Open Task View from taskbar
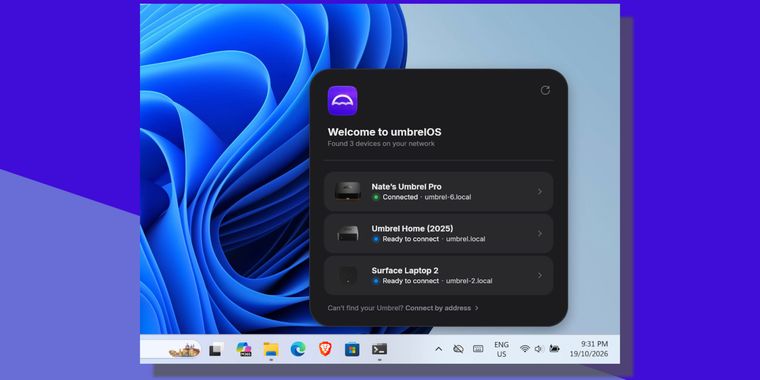This screenshot has height=380, width=760. click(216, 349)
